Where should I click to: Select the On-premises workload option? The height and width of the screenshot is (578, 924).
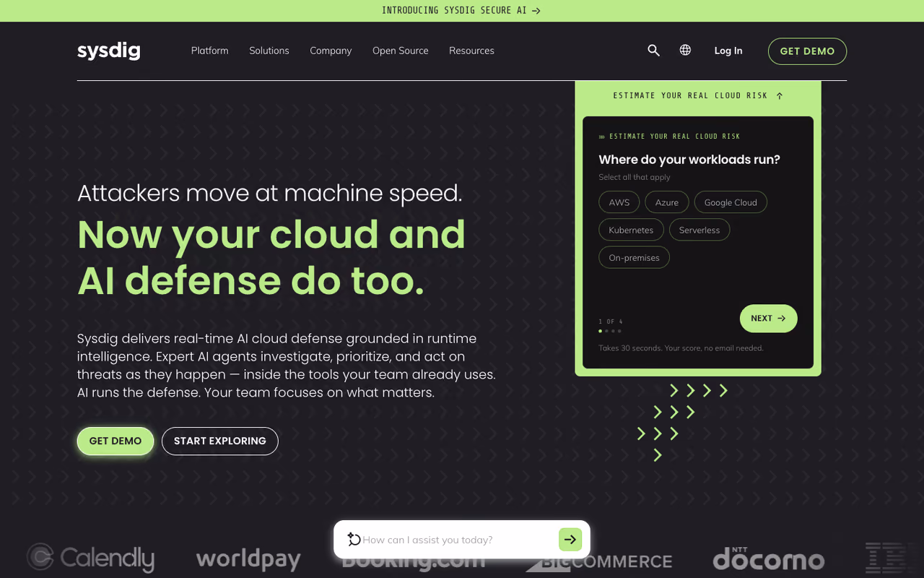tap(634, 257)
